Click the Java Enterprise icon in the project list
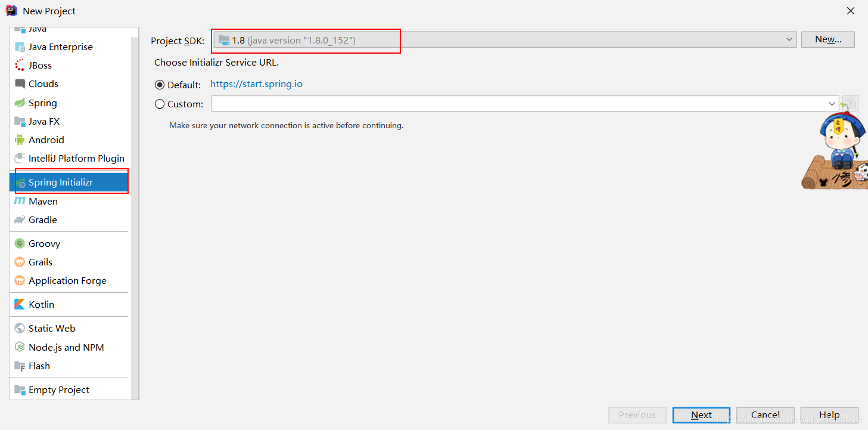Screen dimensions: 868x430 point(20,47)
